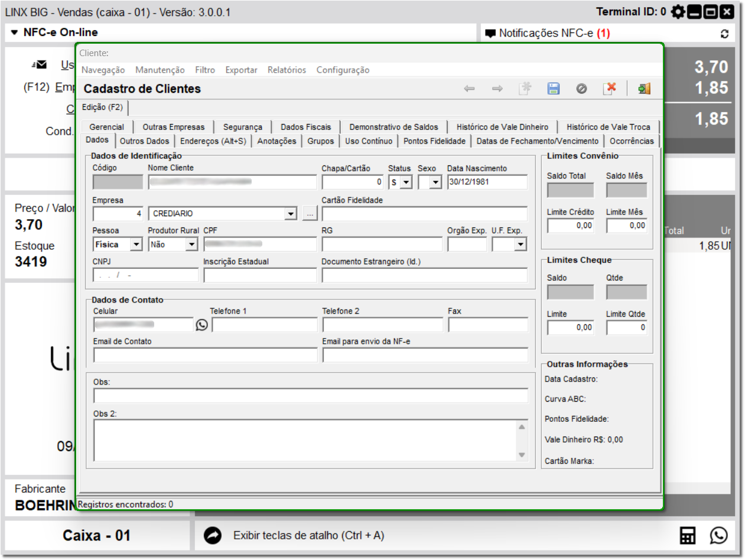Switch to the Outros Dados tab
This screenshot has height=560, width=745.
click(x=145, y=141)
